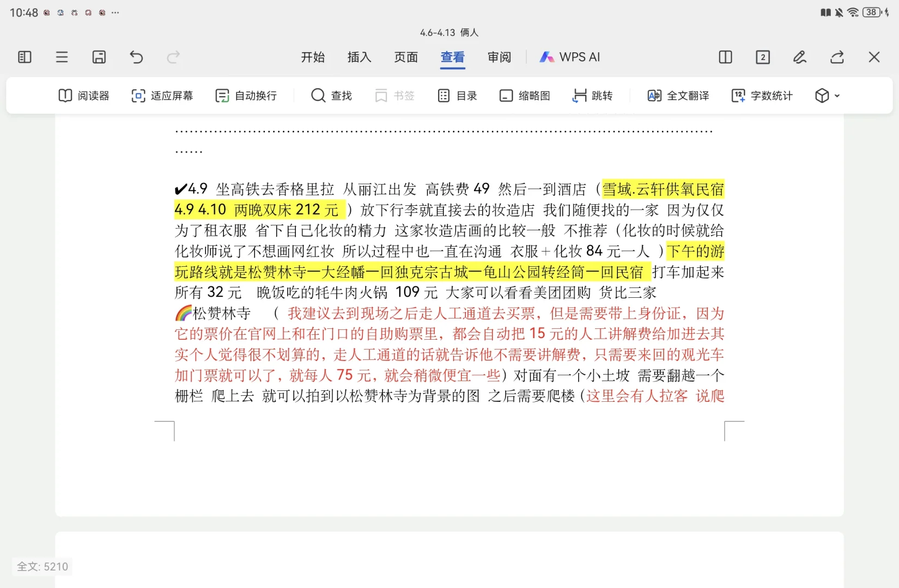Expand the 目录 table of contents panel
The height and width of the screenshot is (588, 899).
[x=457, y=95]
